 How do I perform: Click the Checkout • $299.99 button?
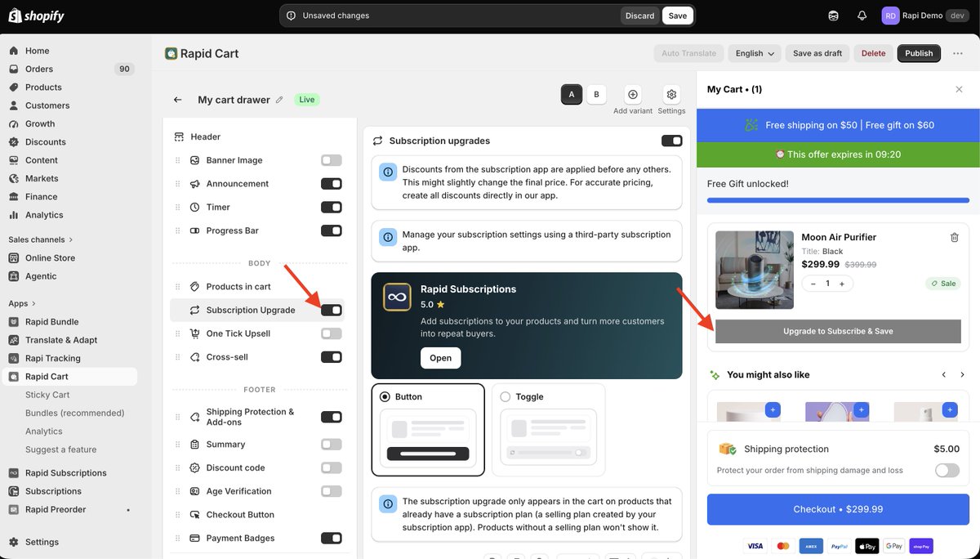tap(838, 509)
